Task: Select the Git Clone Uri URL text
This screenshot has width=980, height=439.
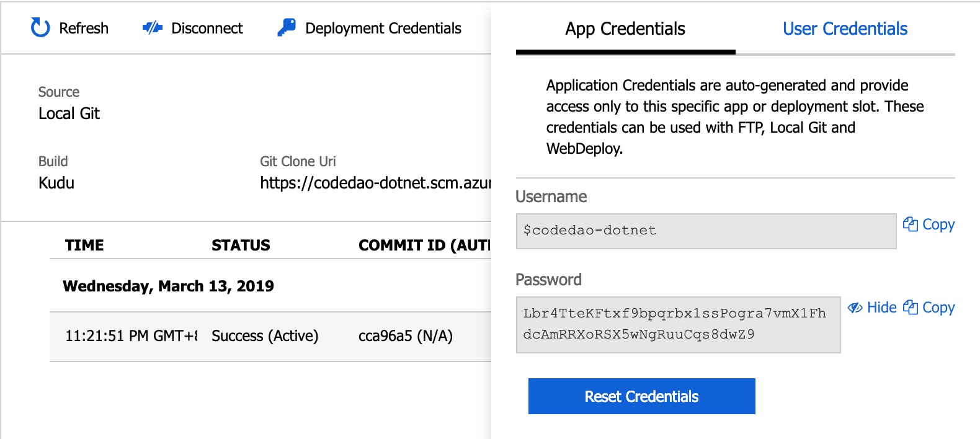Action: [x=375, y=183]
